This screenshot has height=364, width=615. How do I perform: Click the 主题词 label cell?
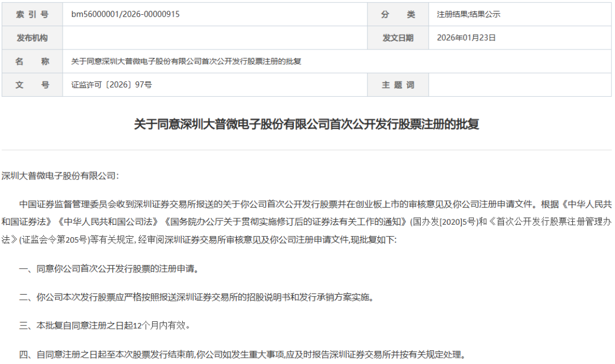coord(397,85)
